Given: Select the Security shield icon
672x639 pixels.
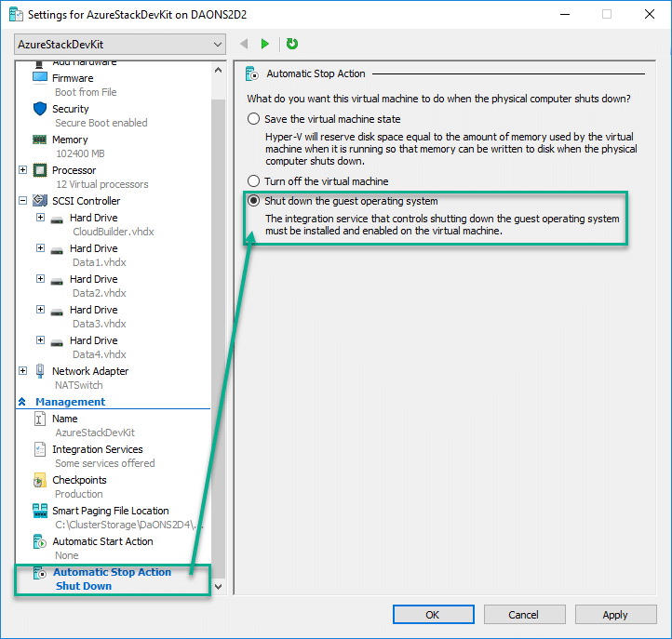Looking at the screenshot, I should pos(40,108).
